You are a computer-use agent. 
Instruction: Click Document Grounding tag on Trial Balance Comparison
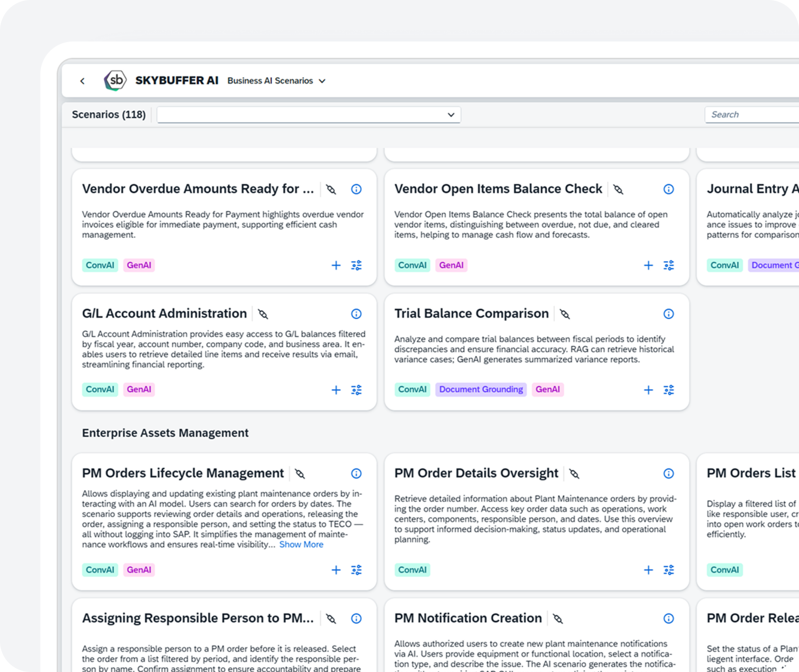[x=481, y=389]
